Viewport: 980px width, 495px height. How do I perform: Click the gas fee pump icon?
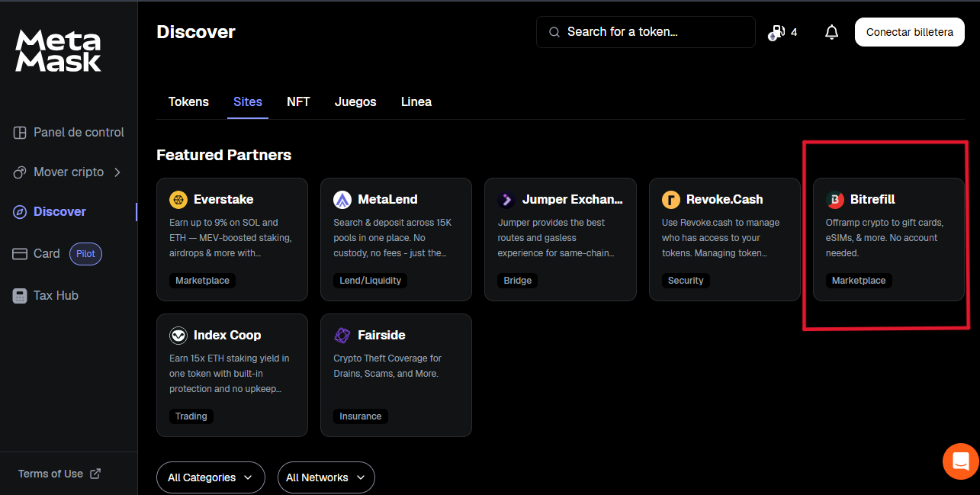777,32
